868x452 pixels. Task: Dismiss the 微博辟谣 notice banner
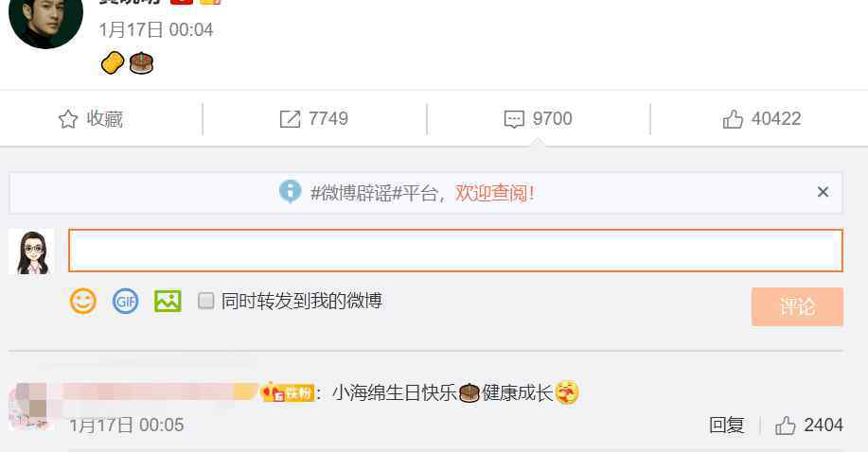click(823, 192)
